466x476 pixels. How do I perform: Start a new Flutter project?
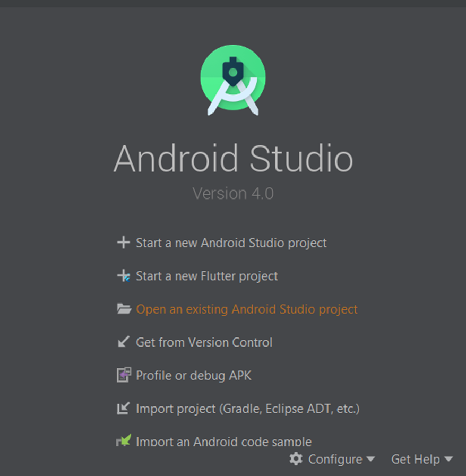click(207, 276)
